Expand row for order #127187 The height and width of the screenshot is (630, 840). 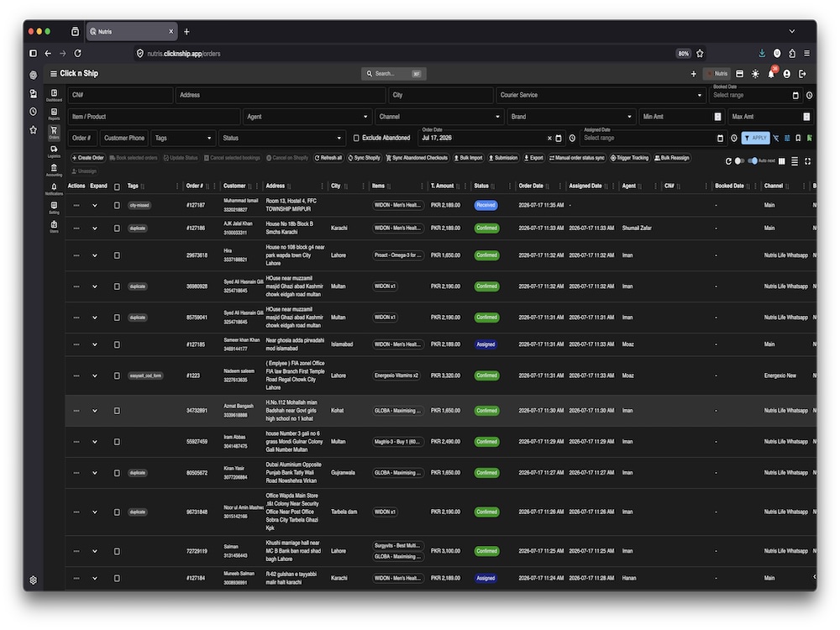(x=95, y=205)
